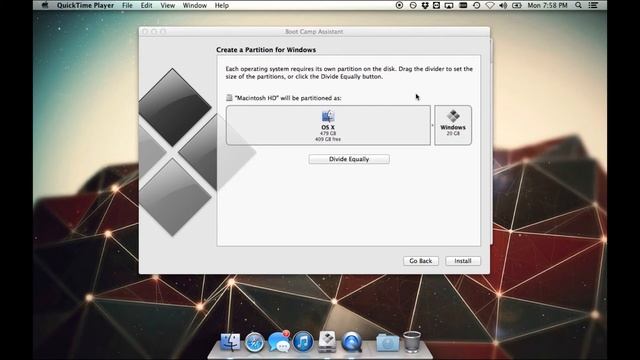This screenshot has height=360, width=640.
Task: Click the Windows '20 GB' size label
Action: 453,133
